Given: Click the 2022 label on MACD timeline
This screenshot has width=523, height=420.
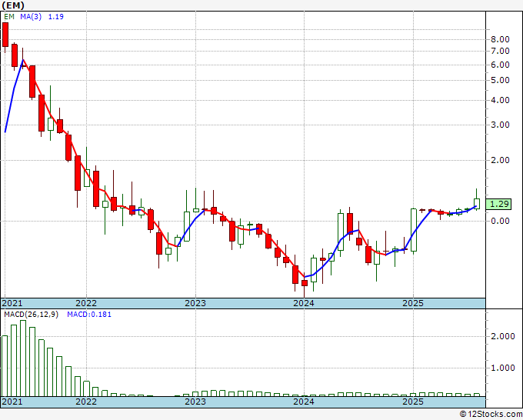Looking at the screenshot, I should (x=86, y=402).
